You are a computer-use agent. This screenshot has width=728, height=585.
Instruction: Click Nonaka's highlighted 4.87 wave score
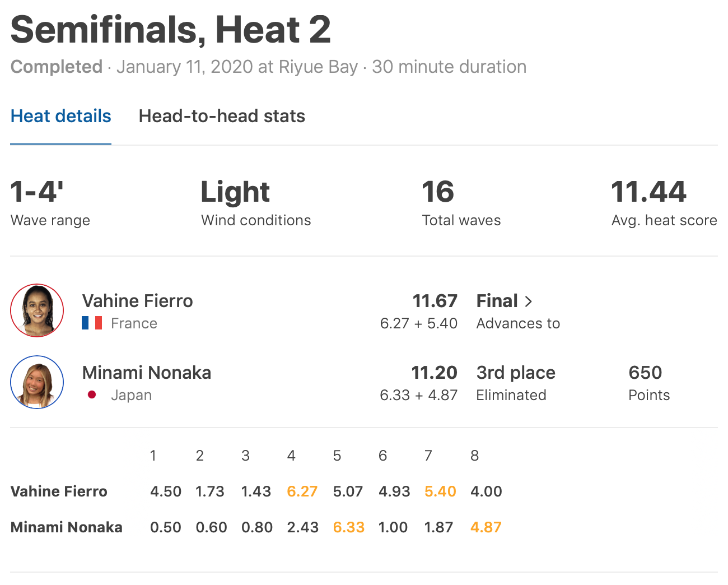(486, 527)
